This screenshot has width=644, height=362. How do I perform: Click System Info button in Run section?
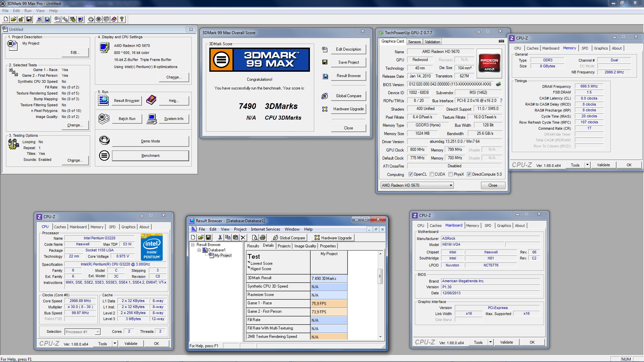173,119
